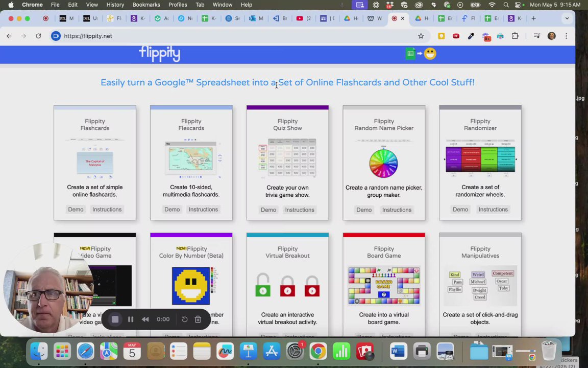Open the Wi-Fi menu bar icon
Viewport: 588px width, 368px height.
492,5
